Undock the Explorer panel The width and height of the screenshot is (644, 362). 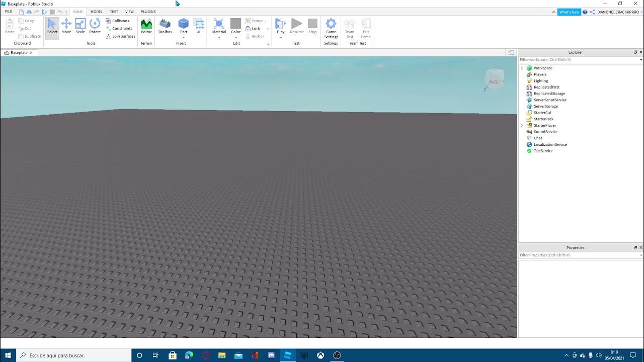tap(635, 52)
